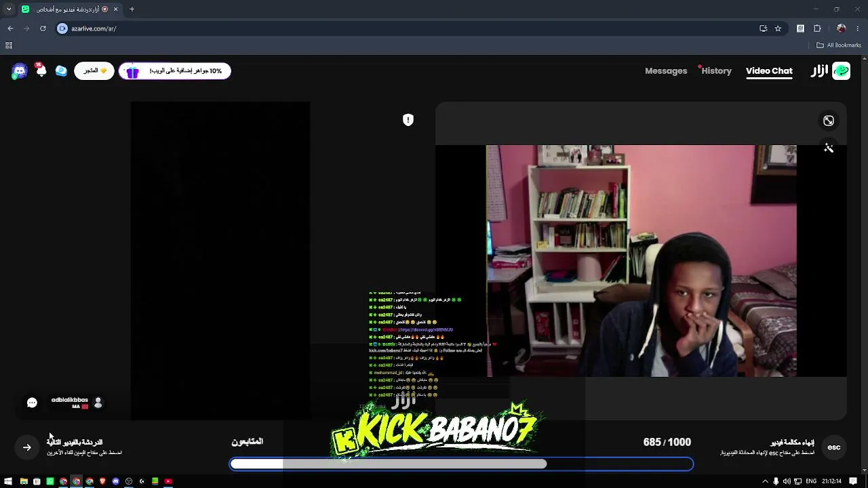868x488 pixels.
Task: Show hidden system tray icons
Action: tap(766, 481)
